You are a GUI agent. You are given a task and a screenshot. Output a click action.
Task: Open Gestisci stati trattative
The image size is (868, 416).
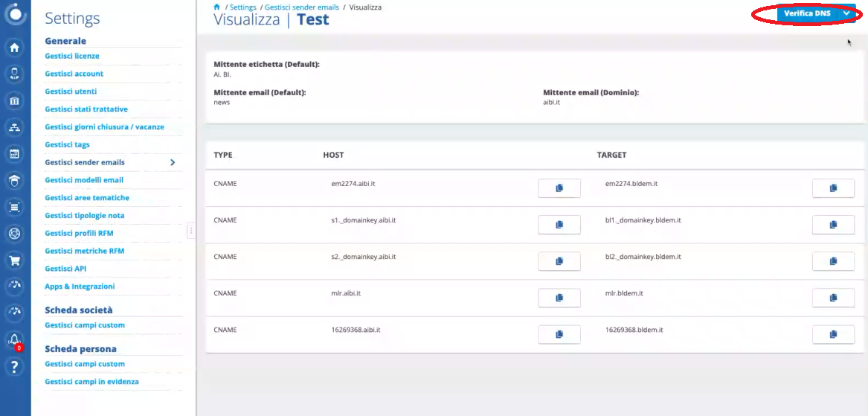click(x=86, y=109)
